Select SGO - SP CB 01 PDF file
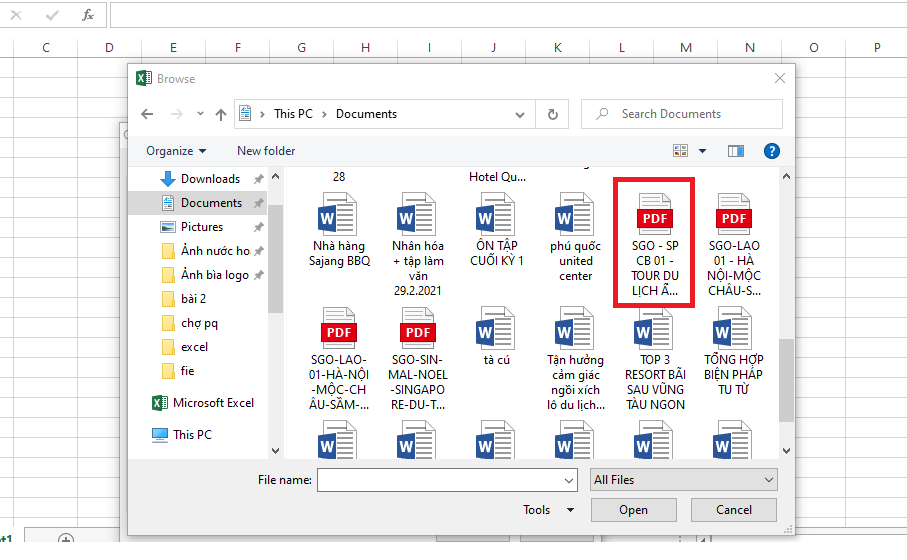Image resolution: width=907 pixels, height=560 pixels. click(654, 243)
